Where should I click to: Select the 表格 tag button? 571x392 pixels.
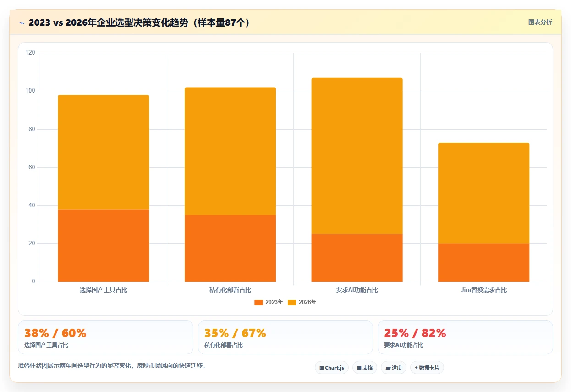click(365, 368)
